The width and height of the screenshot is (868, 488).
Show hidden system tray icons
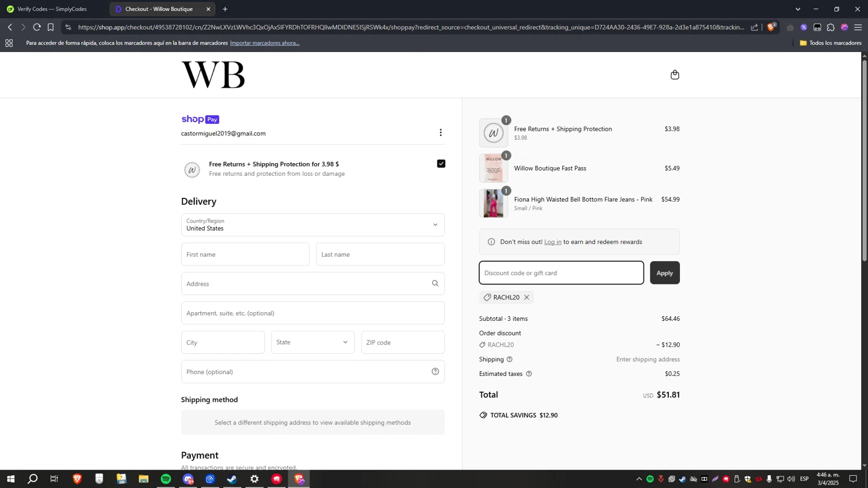coord(639,479)
